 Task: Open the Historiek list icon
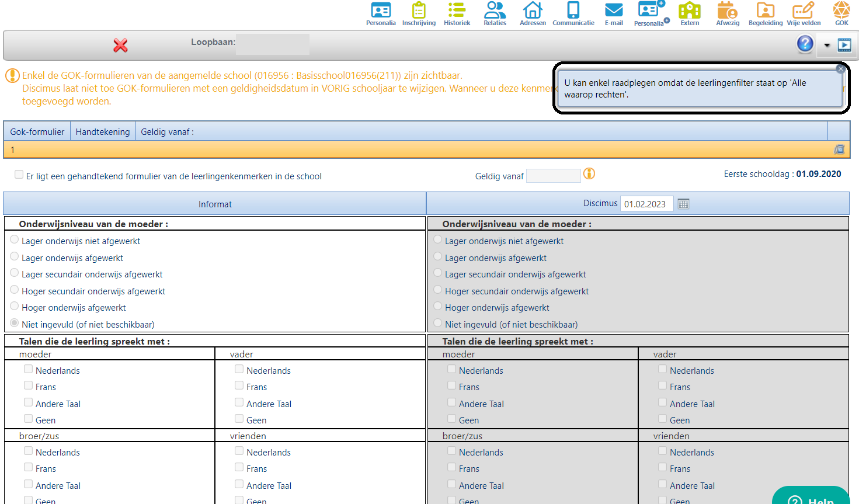(457, 13)
